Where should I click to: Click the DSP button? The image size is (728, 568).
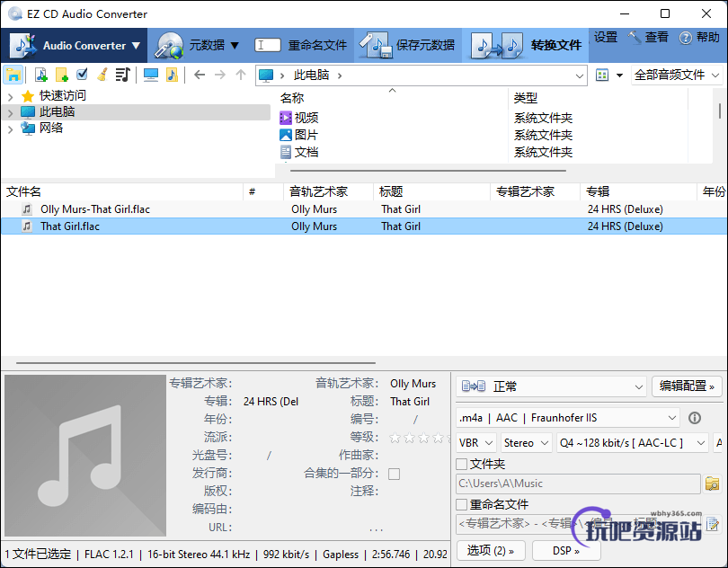pyautogui.click(x=566, y=551)
